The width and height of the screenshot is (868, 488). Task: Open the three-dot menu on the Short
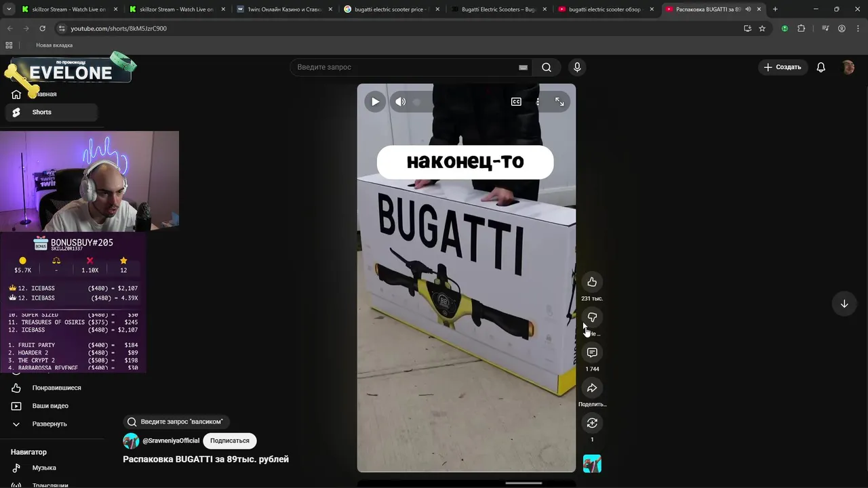click(538, 102)
